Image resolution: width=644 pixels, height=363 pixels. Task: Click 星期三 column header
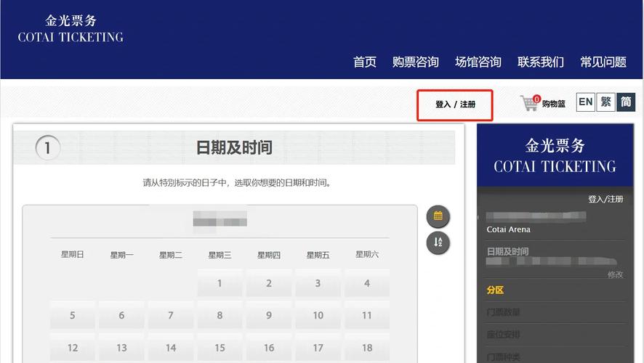click(x=220, y=255)
